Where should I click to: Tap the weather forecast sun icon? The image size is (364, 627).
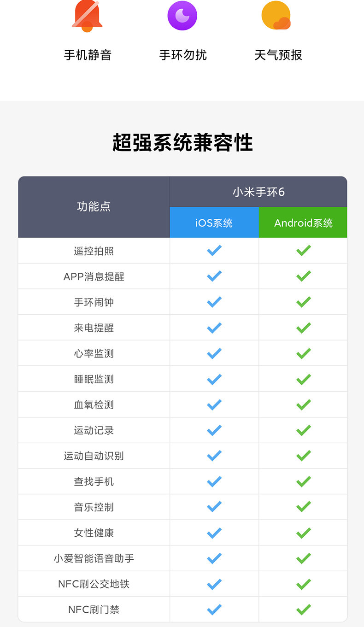click(x=276, y=15)
